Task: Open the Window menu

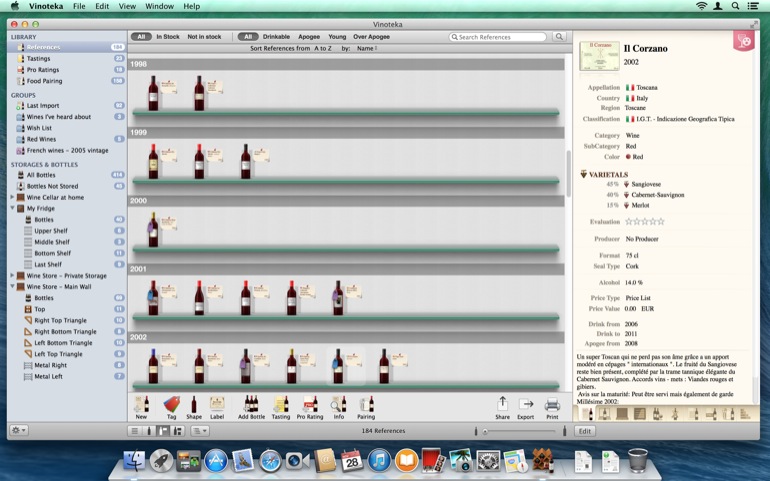Action: [x=160, y=6]
